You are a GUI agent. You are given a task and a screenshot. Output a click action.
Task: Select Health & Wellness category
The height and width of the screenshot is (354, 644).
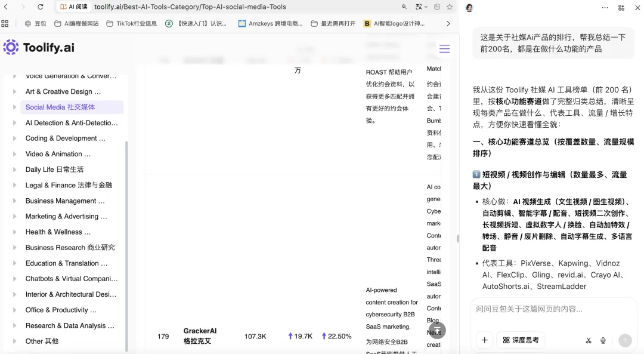point(58,232)
